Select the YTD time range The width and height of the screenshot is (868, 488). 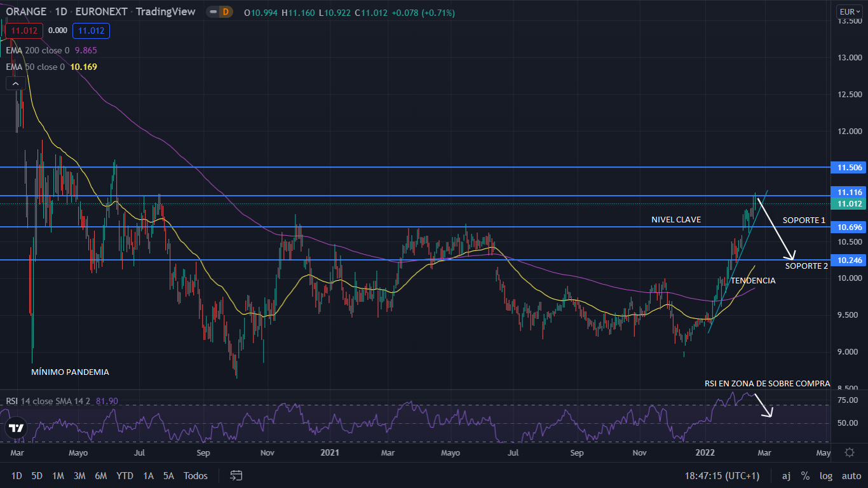tap(125, 475)
